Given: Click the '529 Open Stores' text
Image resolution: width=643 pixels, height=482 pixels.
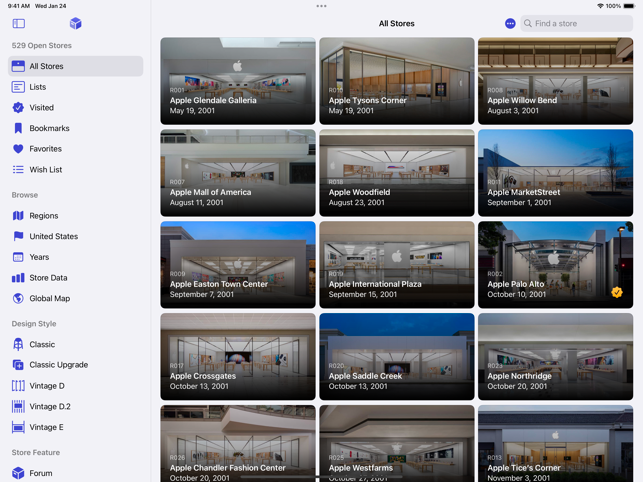Looking at the screenshot, I should coord(41,46).
